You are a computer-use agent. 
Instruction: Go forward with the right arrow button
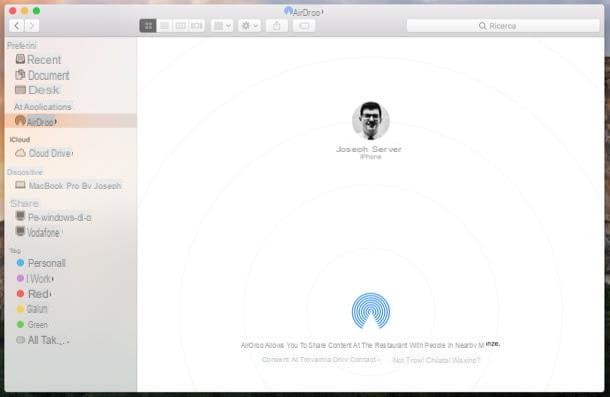32,26
